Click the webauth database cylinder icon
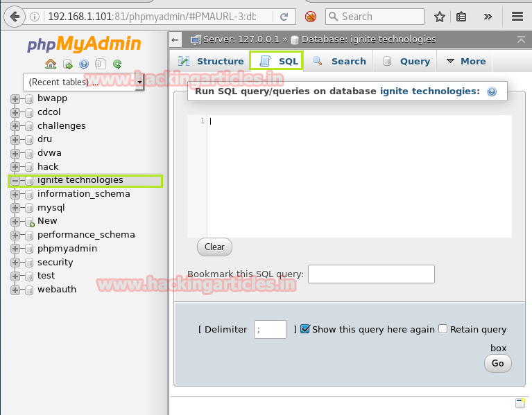Image resolution: width=532 pixels, height=415 pixels. tap(29, 290)
